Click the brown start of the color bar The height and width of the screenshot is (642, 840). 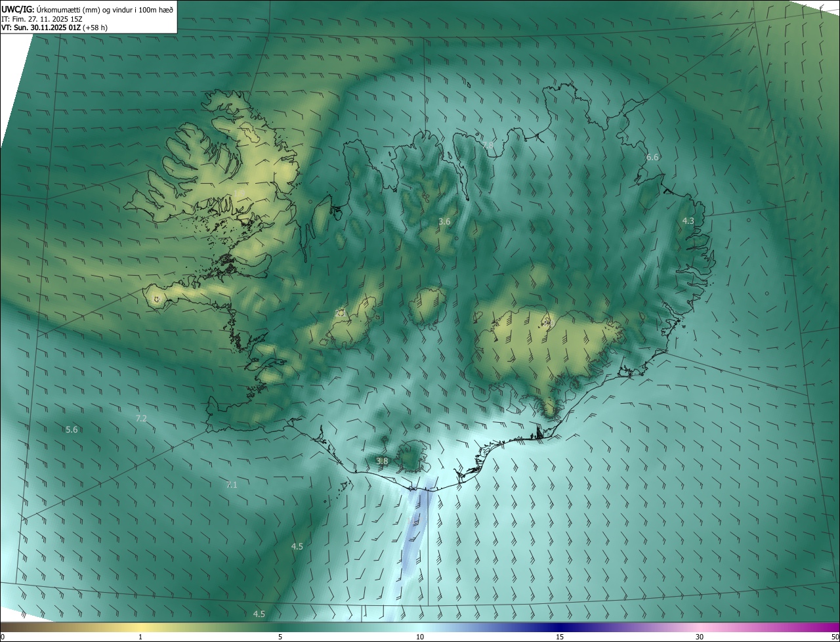pyautogui.click(x=13, y=627)
